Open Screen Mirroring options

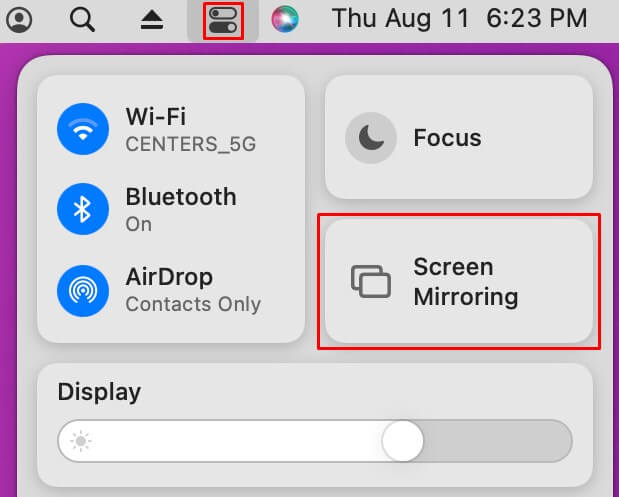click(x=459, y=281)
